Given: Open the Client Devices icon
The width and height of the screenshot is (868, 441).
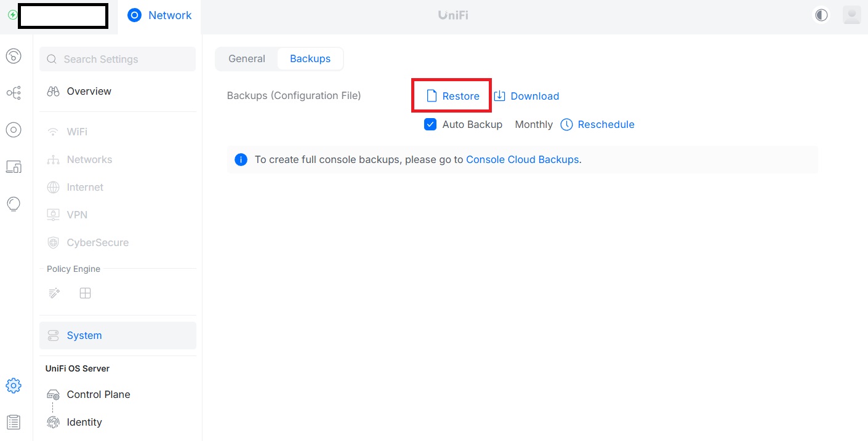Looking at the screenshot, I should [x=14, y=167].
